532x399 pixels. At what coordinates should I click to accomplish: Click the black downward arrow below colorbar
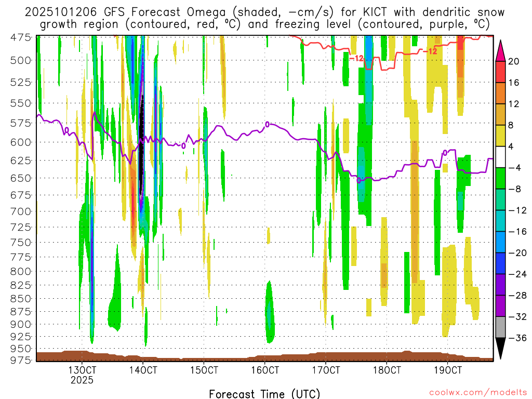[500, 349]
